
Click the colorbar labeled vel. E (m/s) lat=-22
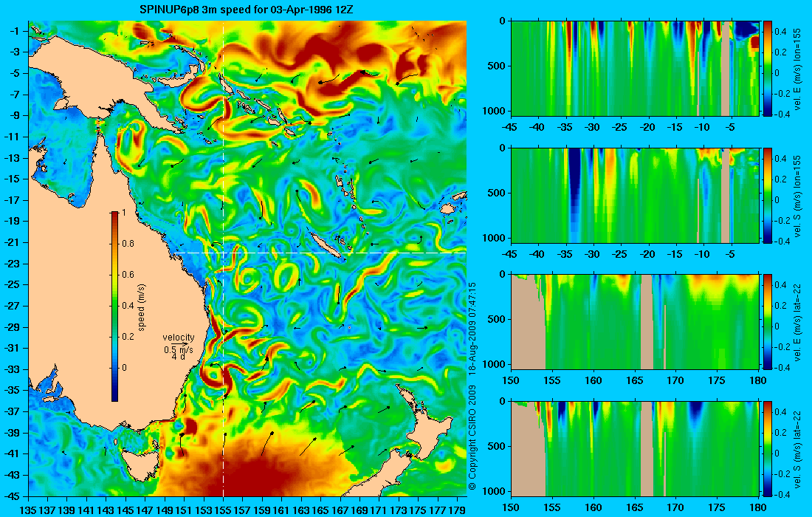(x=768, y=322)
